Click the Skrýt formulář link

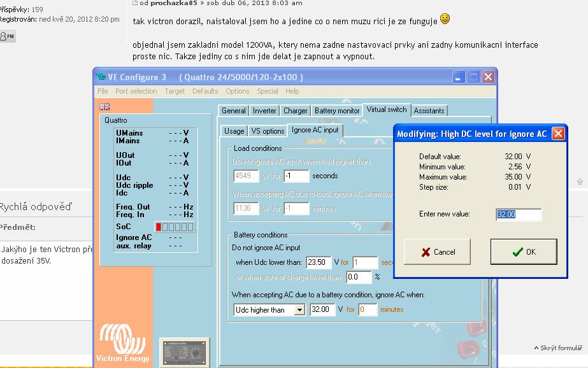tap(561, 348)
